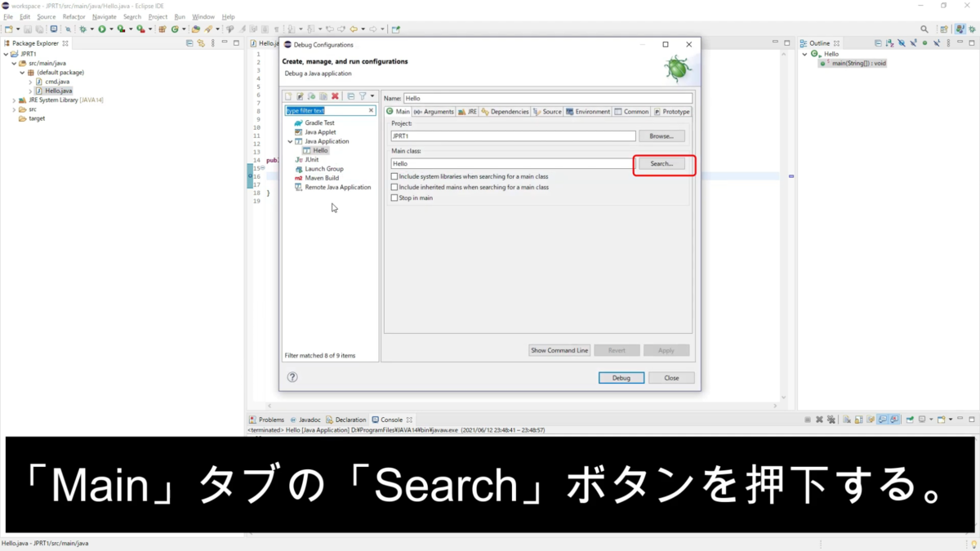Enable Stop in main checkbox
This screenshot has height=551, width=980.
point(394,198)
